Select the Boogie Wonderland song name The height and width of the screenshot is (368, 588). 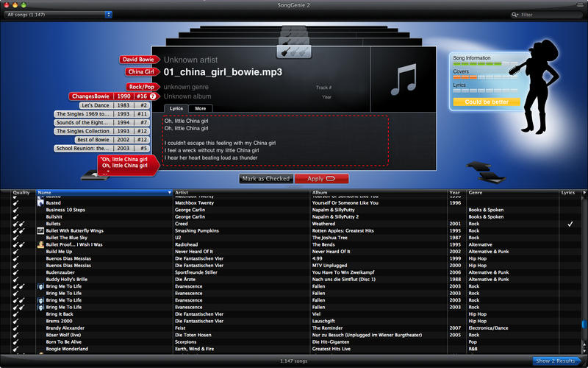click(x=67, y=349)
